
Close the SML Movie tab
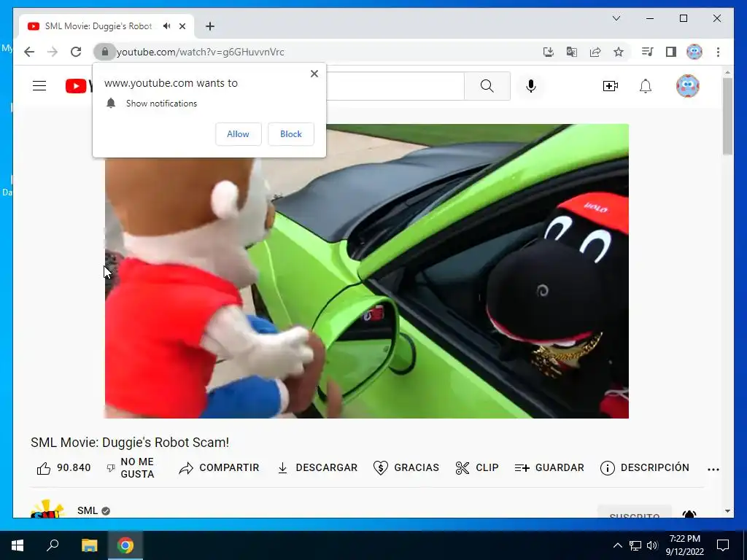[x=182, y=26]
